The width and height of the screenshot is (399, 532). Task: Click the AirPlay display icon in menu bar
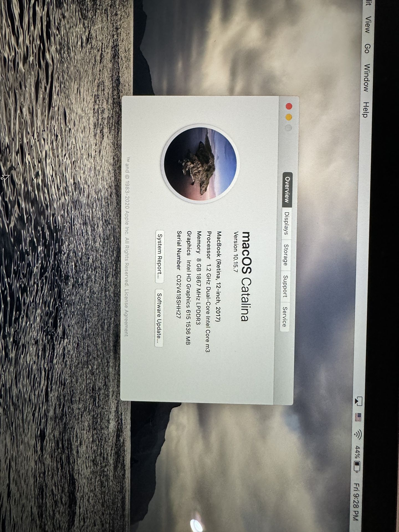coord(359,401)
